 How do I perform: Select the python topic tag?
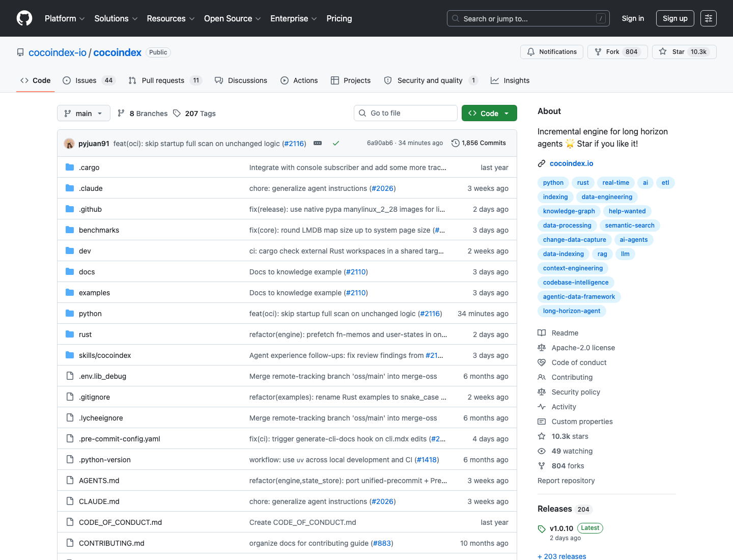coord(553,183)
